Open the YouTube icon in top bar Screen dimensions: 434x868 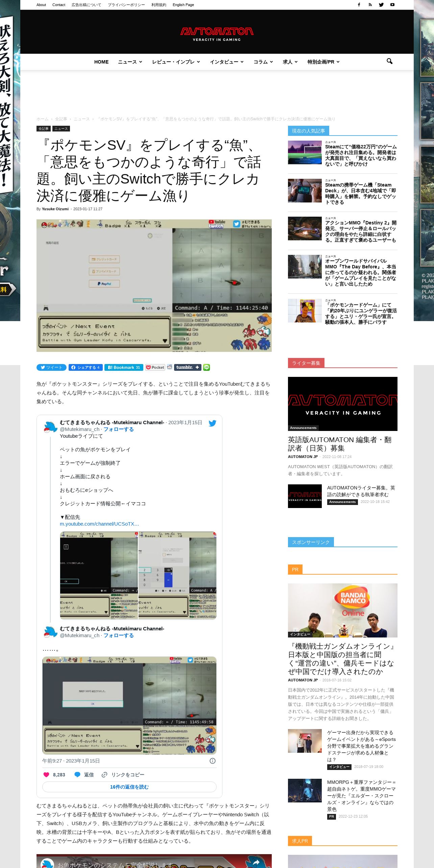pyautogui.click(x=392, y=5)
